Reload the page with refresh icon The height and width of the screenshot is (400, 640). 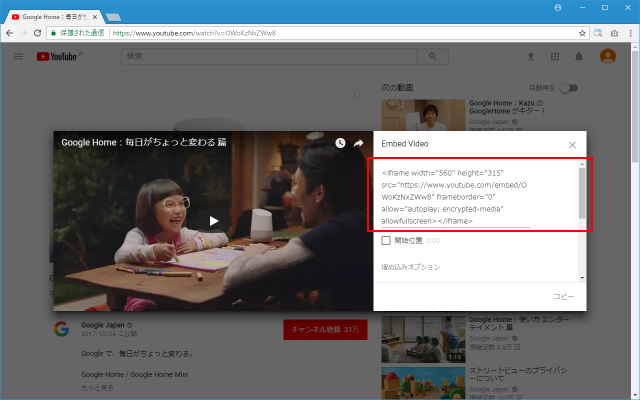[x=37, y=33]
